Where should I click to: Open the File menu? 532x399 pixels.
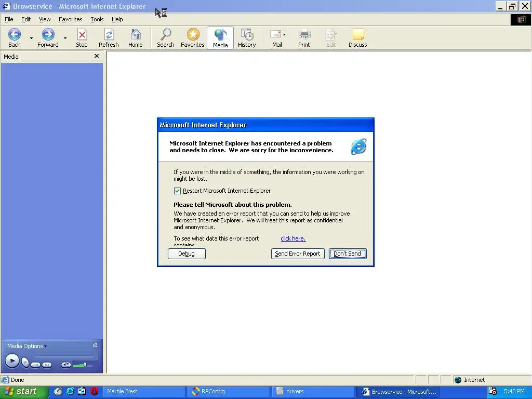(x=9, y=19)
